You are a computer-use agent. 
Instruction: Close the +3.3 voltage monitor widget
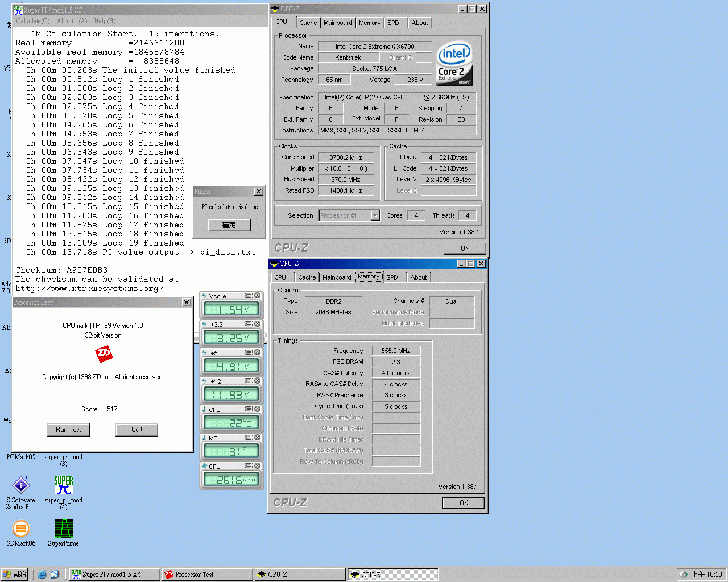coord(257,324)
